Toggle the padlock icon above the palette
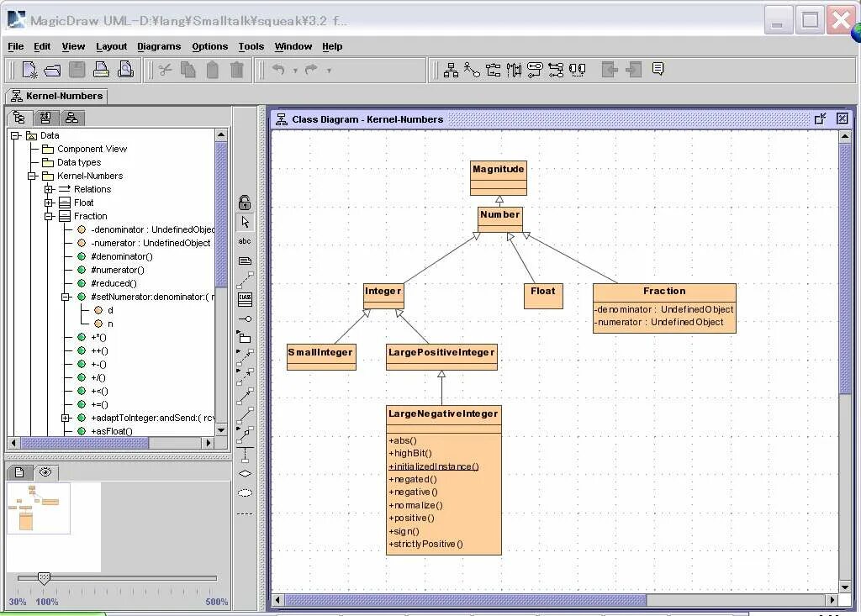Viewport: 861px width, 616px height. click(x=245, y=202)
